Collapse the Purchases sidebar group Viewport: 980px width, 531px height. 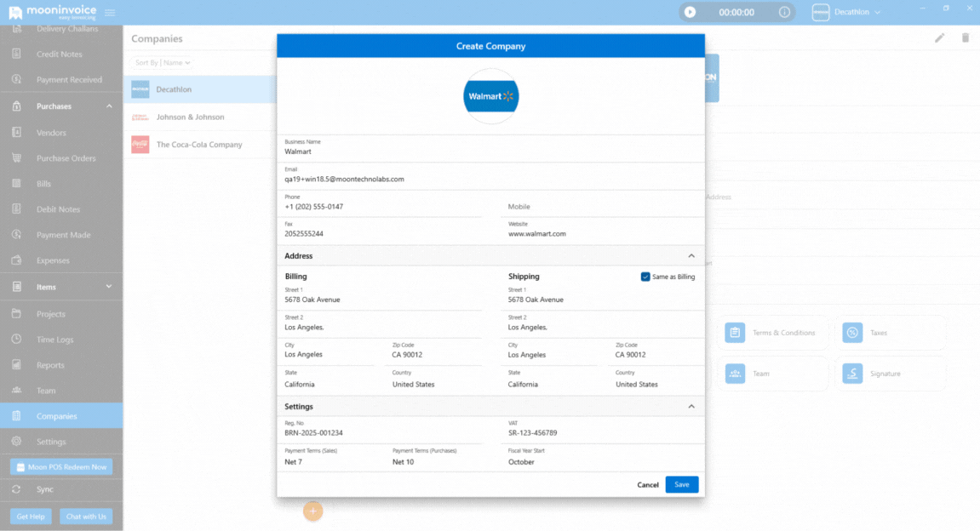pyautogui.click(x=109, y=106)
